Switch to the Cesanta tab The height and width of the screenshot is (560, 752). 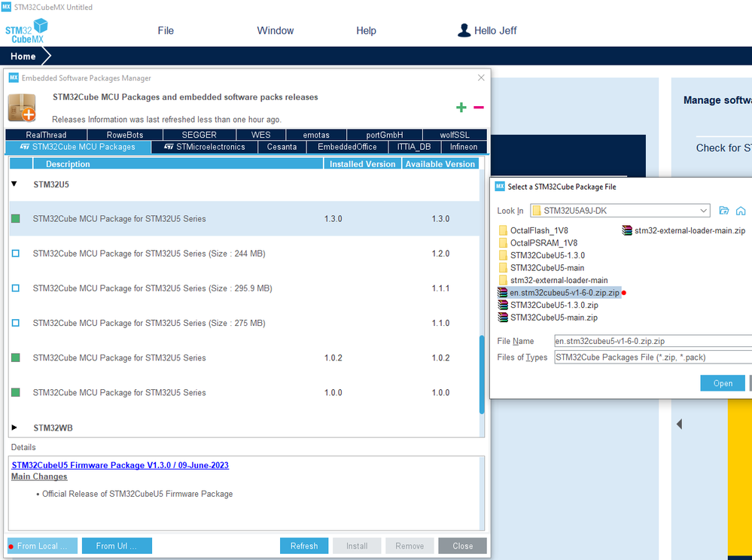tap(282, 148)
